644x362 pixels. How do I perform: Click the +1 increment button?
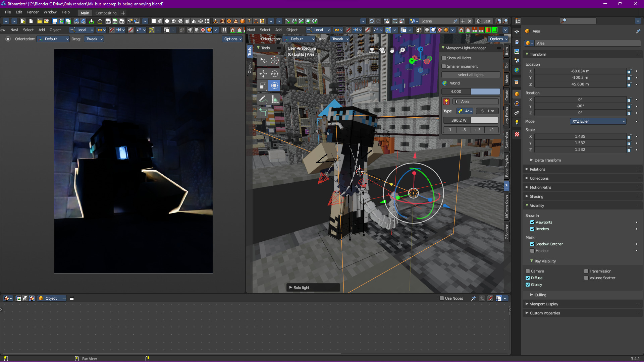pos(491,130)
